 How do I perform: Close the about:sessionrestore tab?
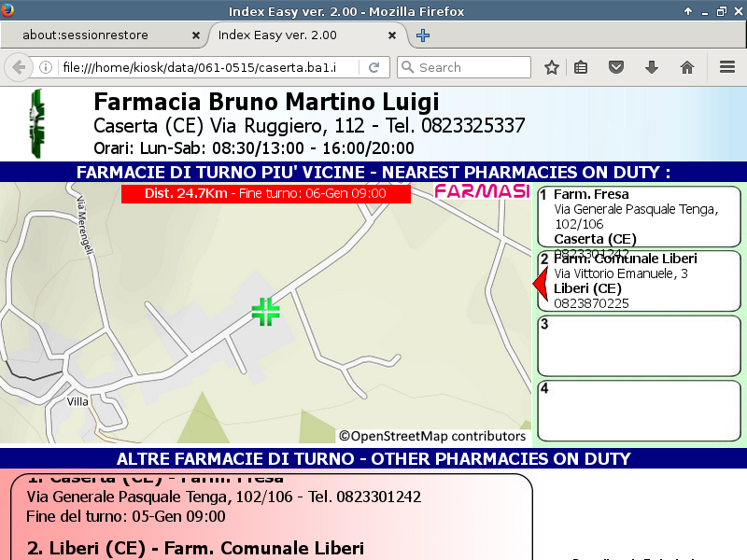click(x=196, y=35)
